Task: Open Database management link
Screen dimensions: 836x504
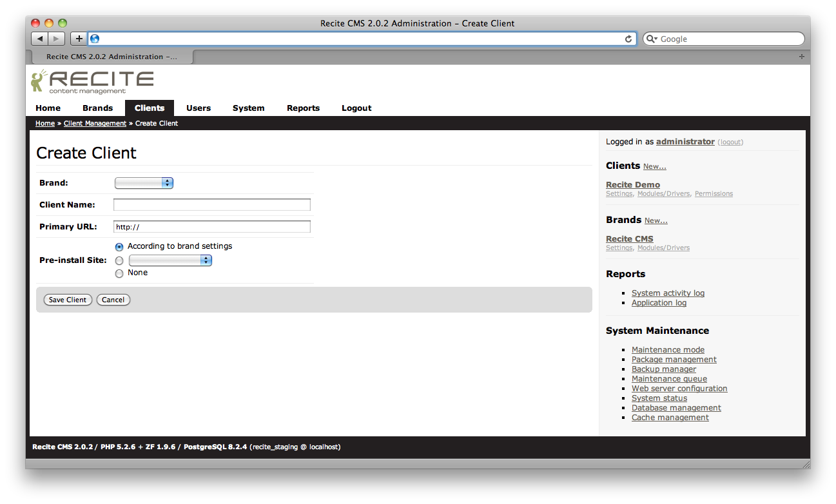Action: 676,408
